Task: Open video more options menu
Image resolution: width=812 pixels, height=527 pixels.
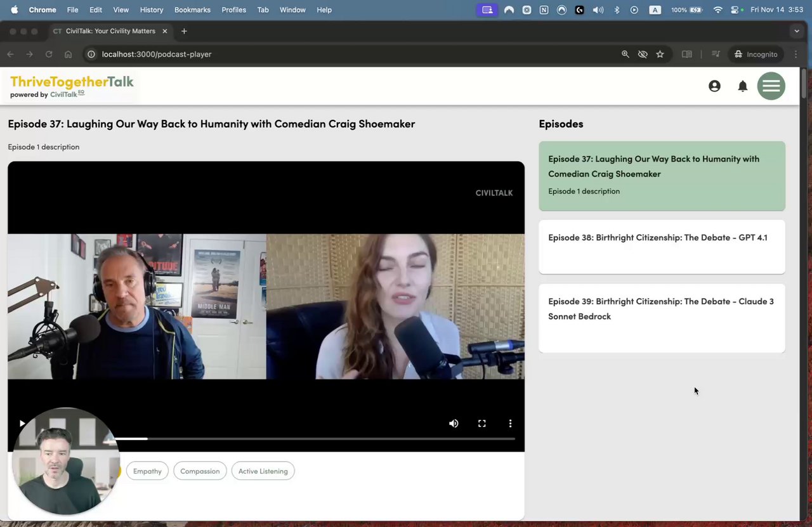Action: pos(510,423)
